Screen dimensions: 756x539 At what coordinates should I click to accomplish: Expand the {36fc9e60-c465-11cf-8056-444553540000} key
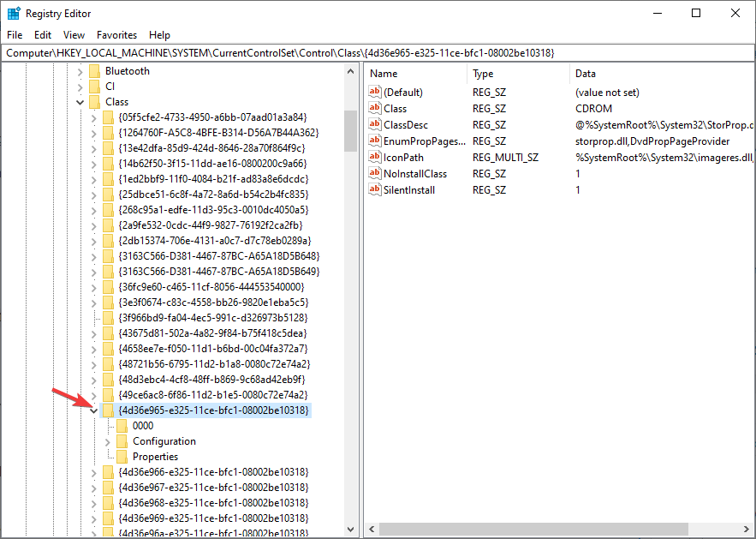pyautogui.click(x=94, y=288)
